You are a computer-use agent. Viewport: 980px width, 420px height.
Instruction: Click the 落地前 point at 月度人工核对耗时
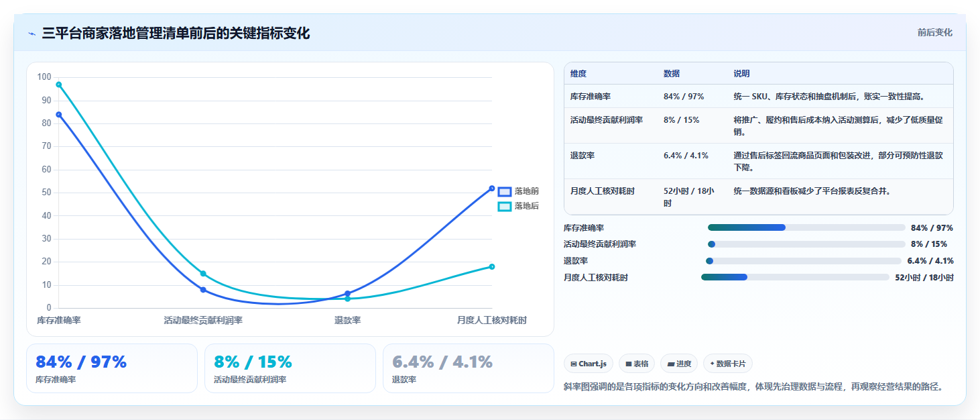[x=492, y=189]
